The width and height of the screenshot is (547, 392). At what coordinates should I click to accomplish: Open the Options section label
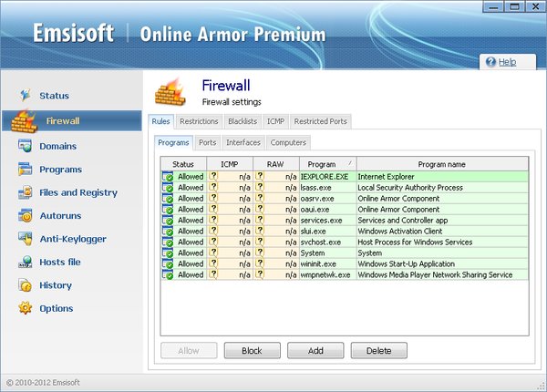click(57, 308)
